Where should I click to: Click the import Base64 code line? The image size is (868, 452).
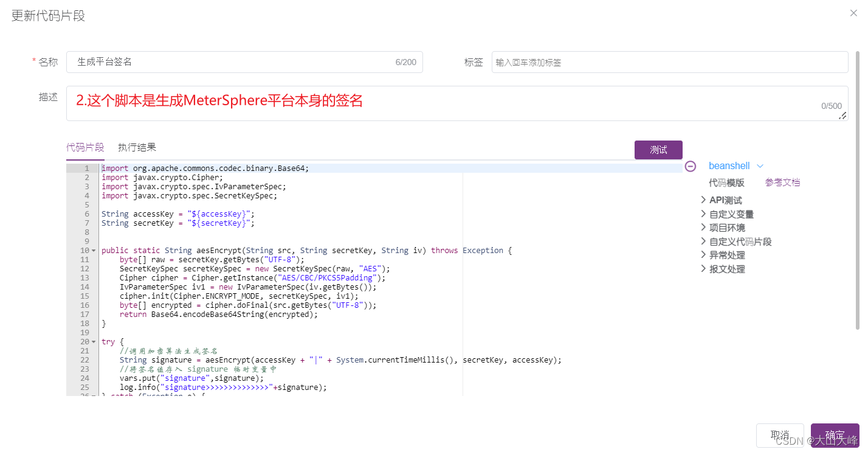(205, 169)
